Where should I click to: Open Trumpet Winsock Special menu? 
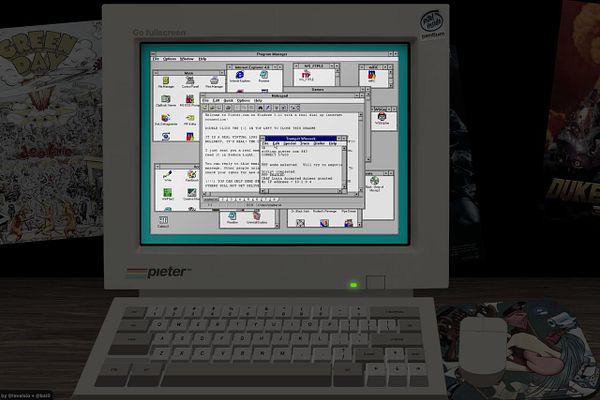click(290, 144)
